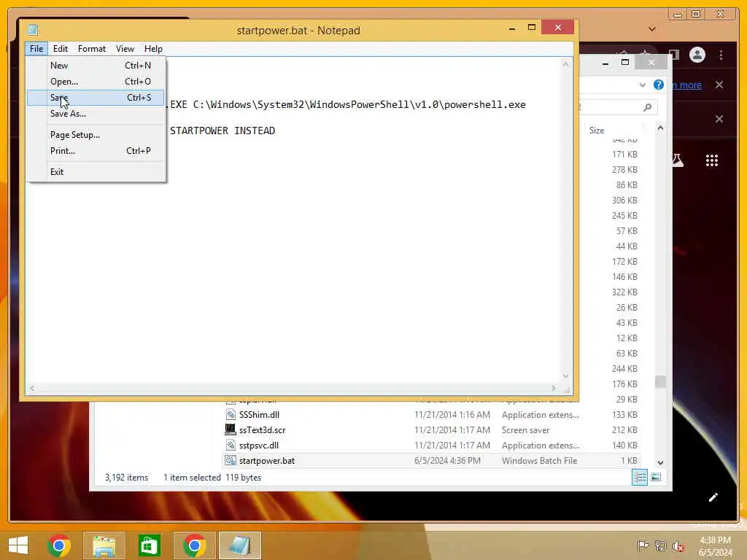This screenshot has height=560, width=747.
Task: Click Explorer scrollbar down arrow
Action: coord(660,463)
